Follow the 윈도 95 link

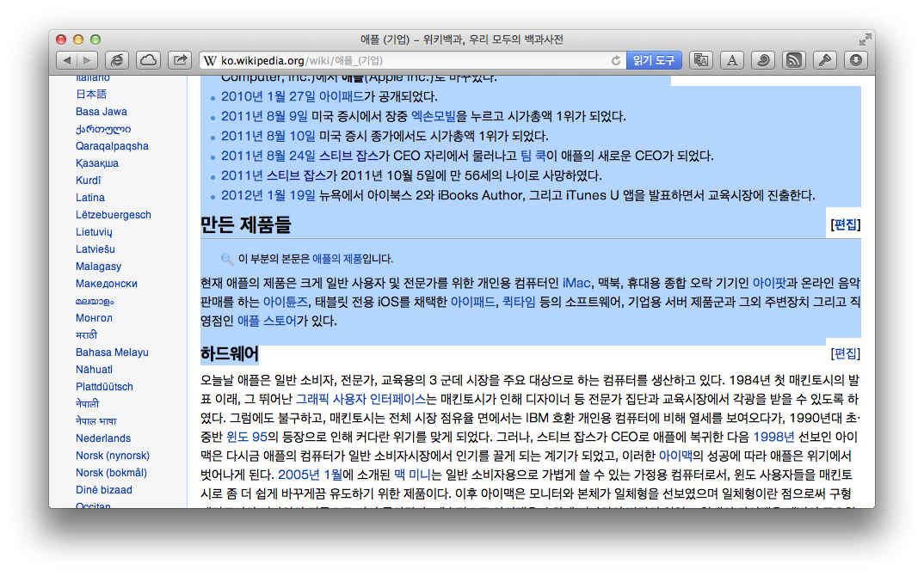coord(247,437)
